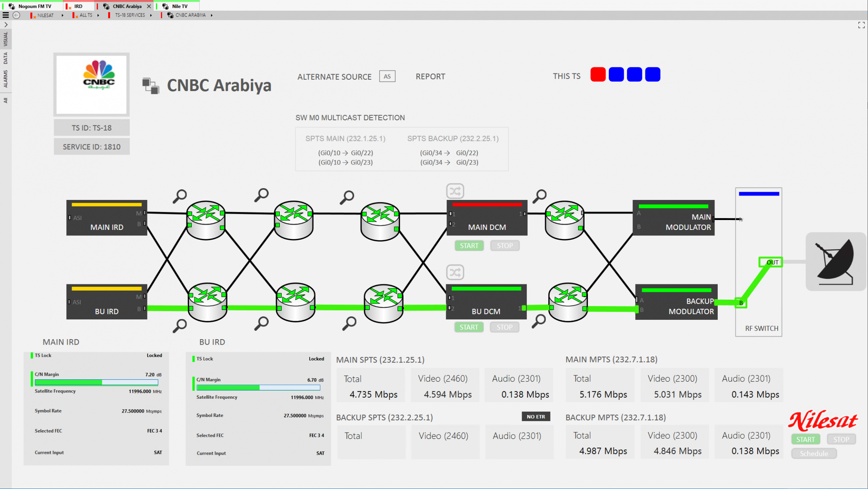This screenshot has width=868, height=489.
Task: Click the service icon beside CNBC Arabiya title
Action: pos(151,86)
